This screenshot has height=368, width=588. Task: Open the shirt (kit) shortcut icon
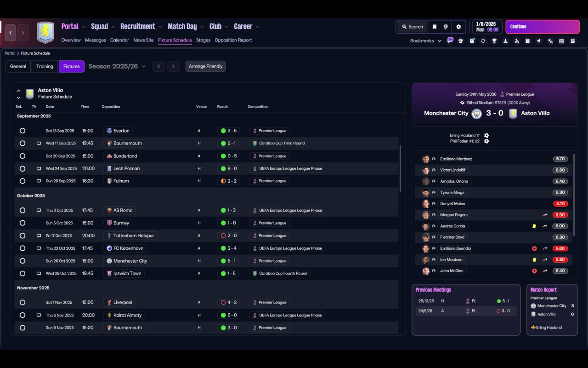[461, 41]
